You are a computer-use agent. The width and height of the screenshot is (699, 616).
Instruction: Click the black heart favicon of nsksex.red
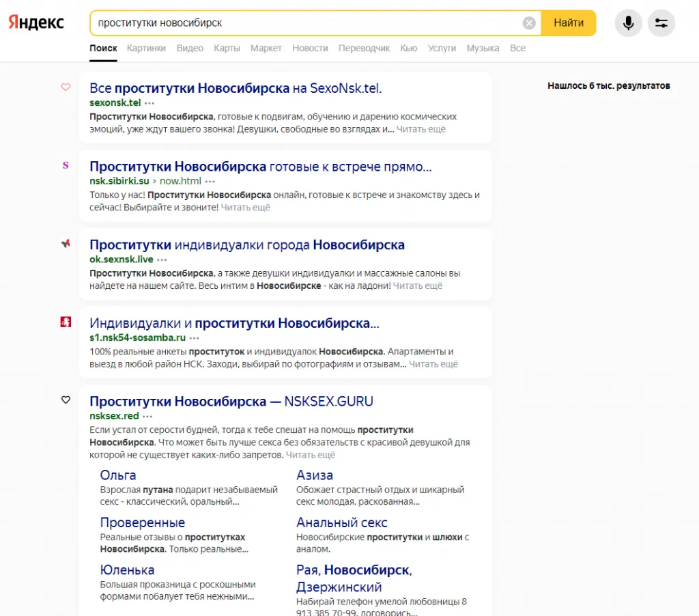pos(66,400)
